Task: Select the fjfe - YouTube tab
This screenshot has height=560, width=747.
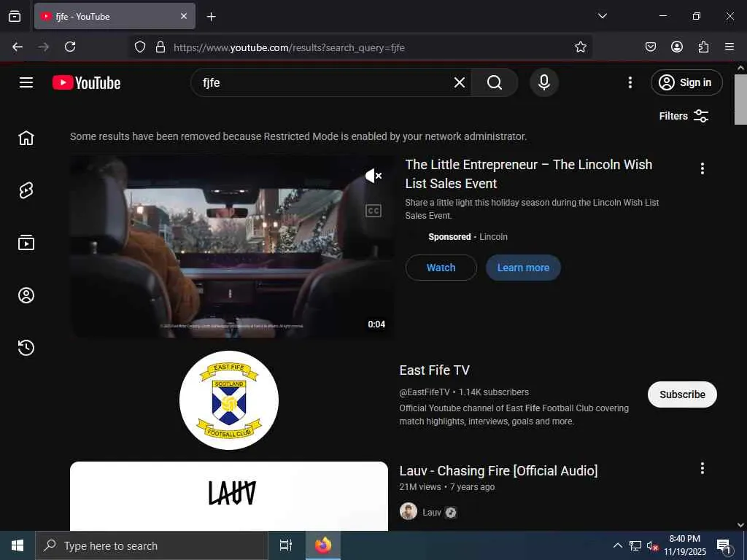Action: point(115,16)
